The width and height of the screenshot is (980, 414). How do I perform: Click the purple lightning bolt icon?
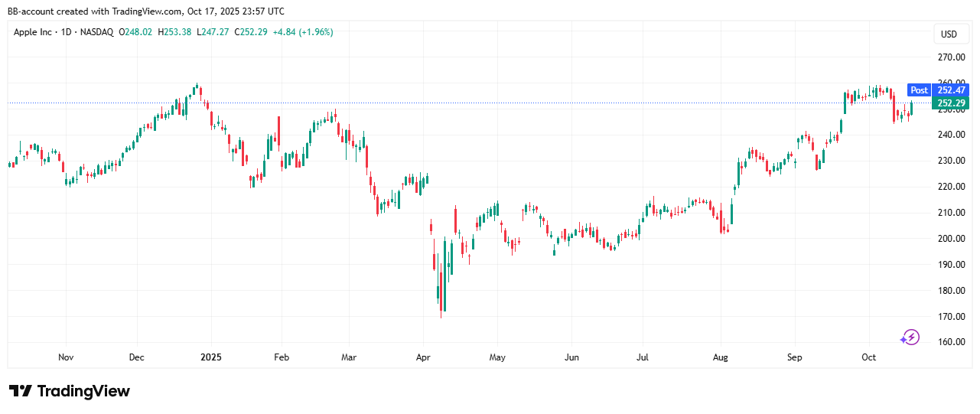pos(909,337)
